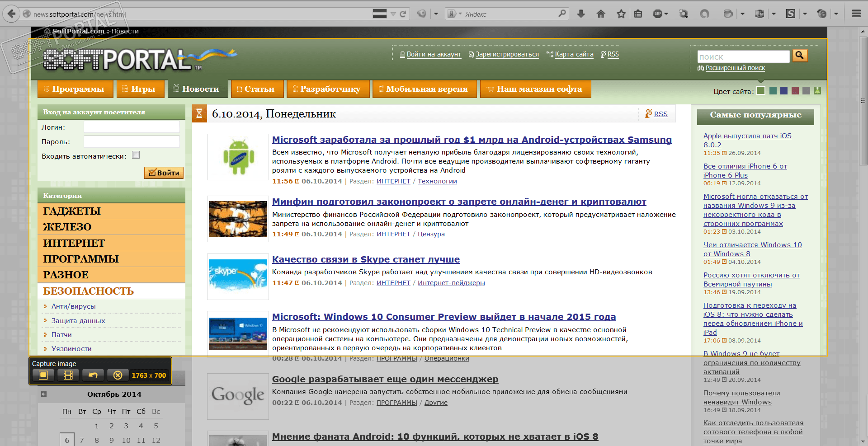Click 'Войти на аккаунт' header link
This screenshot has width=868, height=446.
(x=434, y=54)
